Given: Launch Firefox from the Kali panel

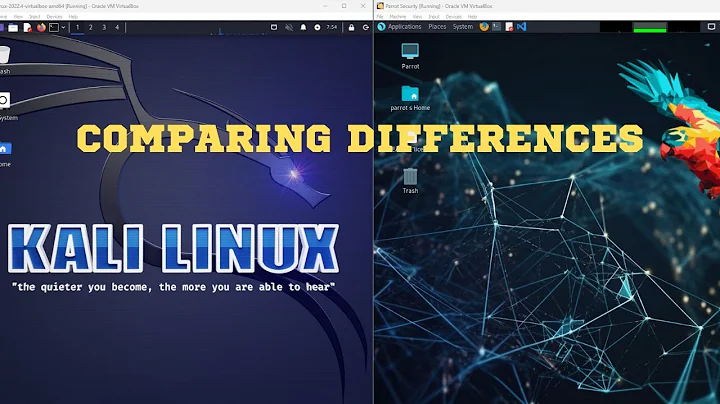Looking at the screenshot, I should (41, 28).
